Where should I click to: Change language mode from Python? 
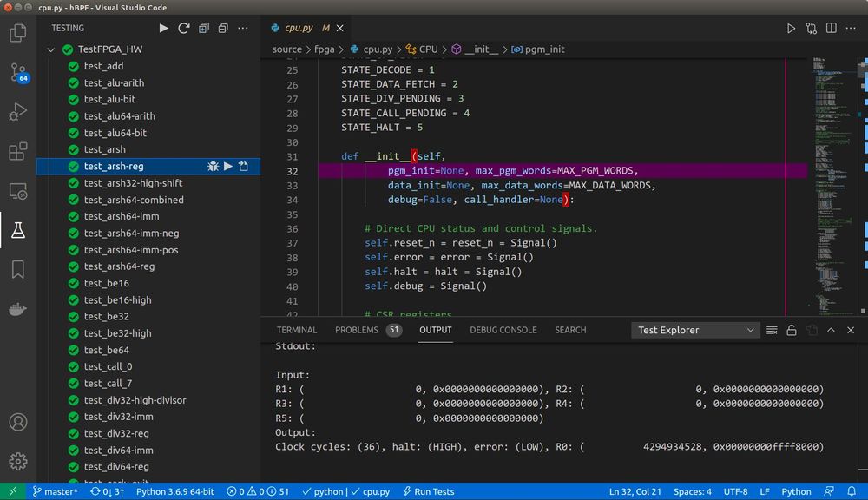[x=796, y=491]
